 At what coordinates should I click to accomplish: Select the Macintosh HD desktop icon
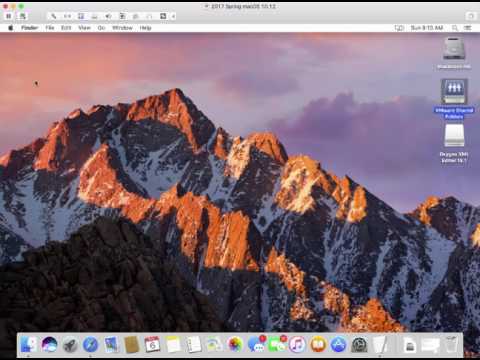coord(454,53)
